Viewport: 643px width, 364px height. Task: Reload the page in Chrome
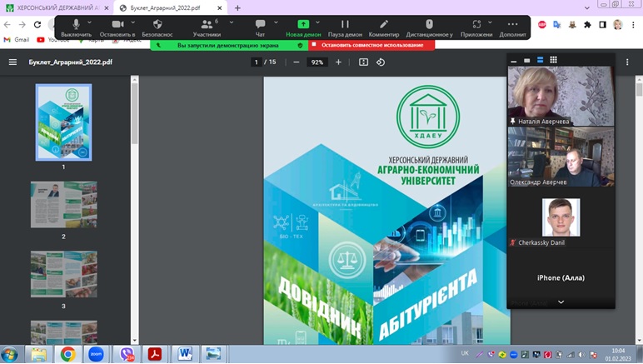tap(37, 25)
